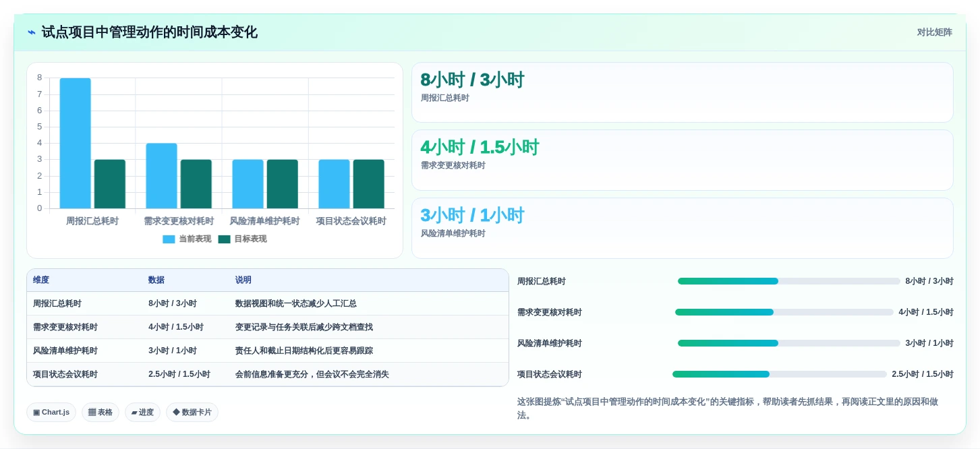
Task: Click the light blue 周报汇总耗时 bar
Action: click(75, 143)
